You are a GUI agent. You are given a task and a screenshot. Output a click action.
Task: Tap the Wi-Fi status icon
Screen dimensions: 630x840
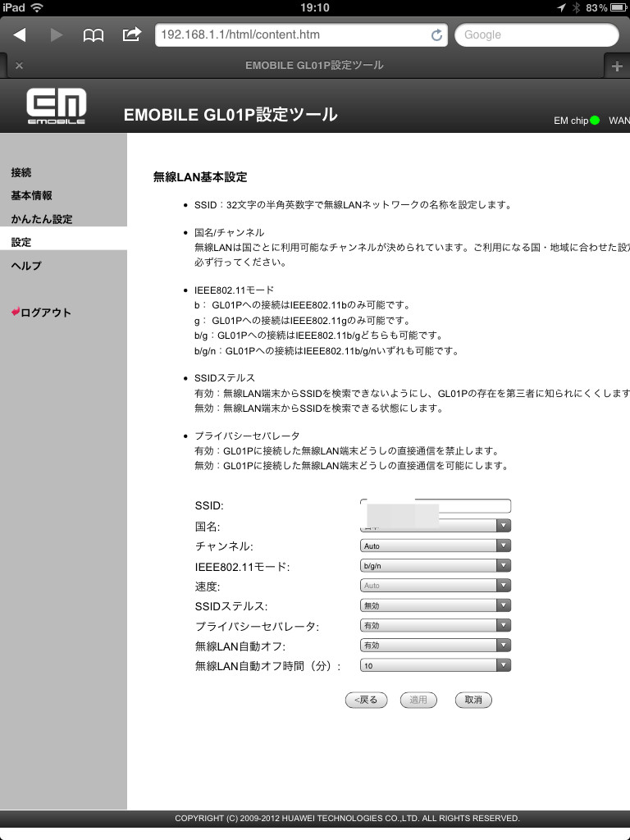point(36,7)
